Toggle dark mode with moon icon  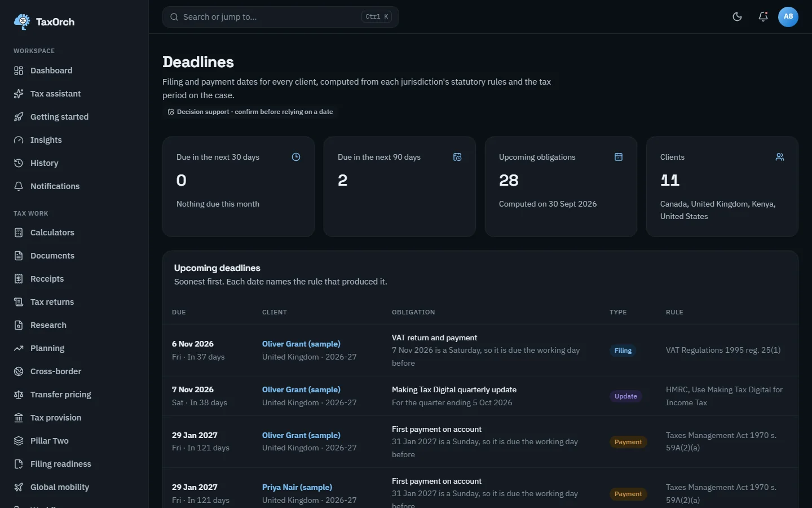[x=737, y=16]
